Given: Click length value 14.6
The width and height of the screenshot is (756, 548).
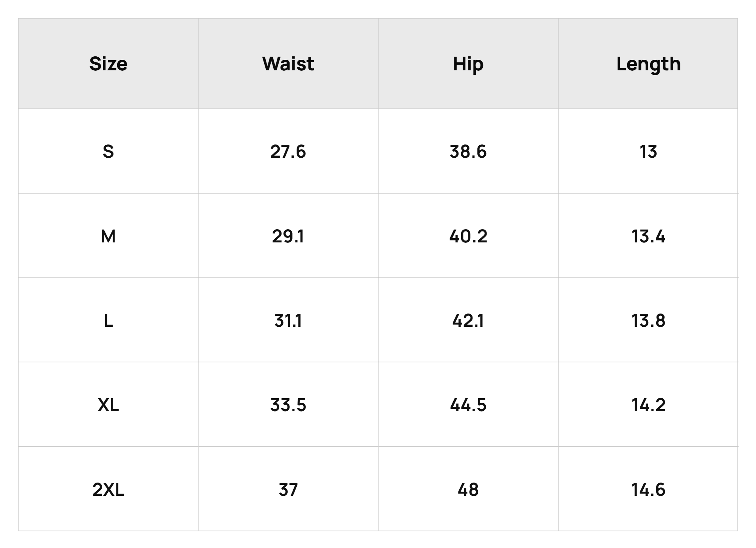Looking at the screenshot, I should [x=648, y=489].
